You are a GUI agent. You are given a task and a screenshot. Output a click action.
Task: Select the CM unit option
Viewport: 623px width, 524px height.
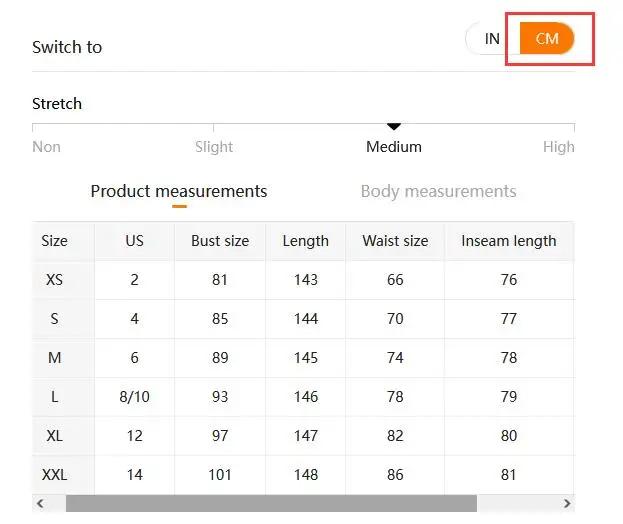(547, 39)
